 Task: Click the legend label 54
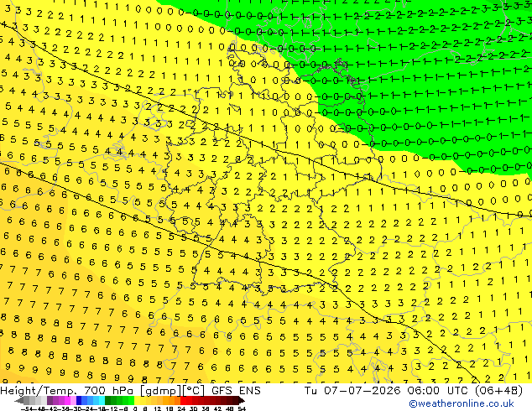click(x=242, y=408)
